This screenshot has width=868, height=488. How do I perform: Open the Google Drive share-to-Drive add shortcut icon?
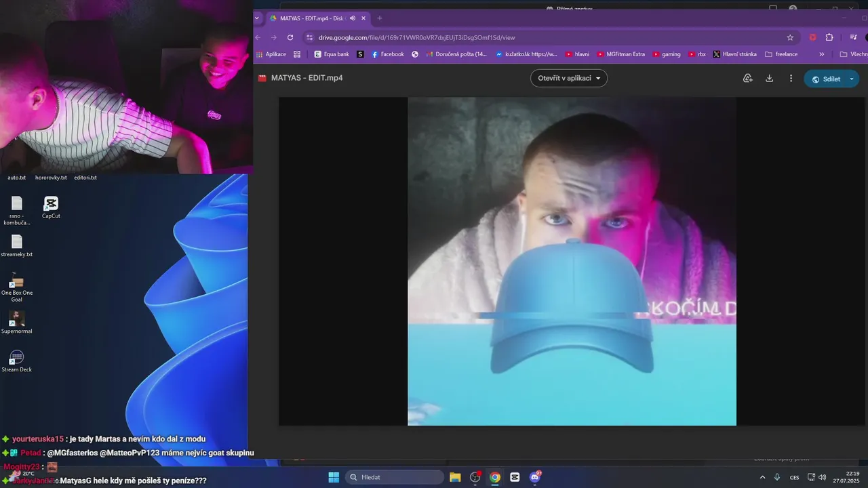pyautogui.click(x=748, y=78)
